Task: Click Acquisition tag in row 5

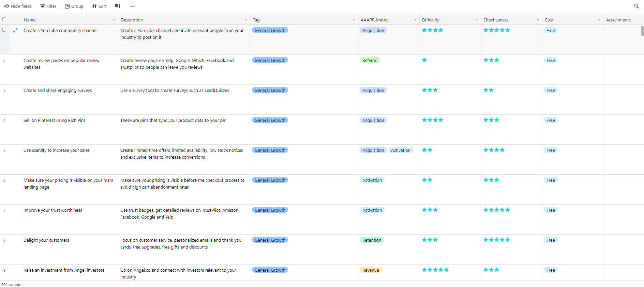Action: 373,150
